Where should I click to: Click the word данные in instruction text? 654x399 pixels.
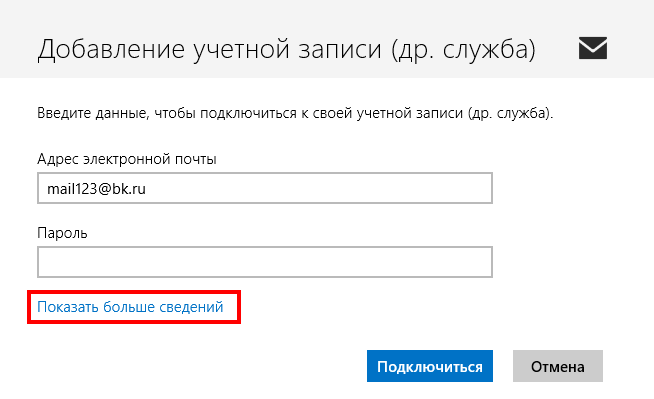click(121, 114)
